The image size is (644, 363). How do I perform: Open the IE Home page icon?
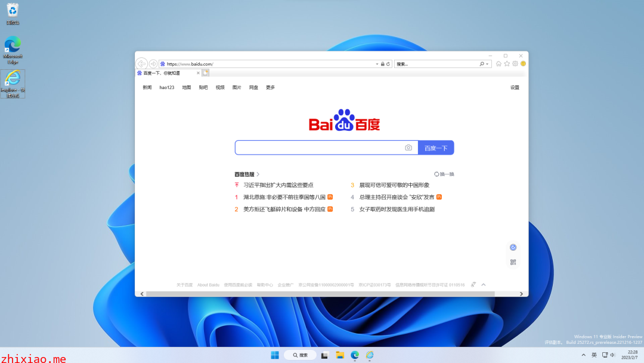click(x=499, y=64)
